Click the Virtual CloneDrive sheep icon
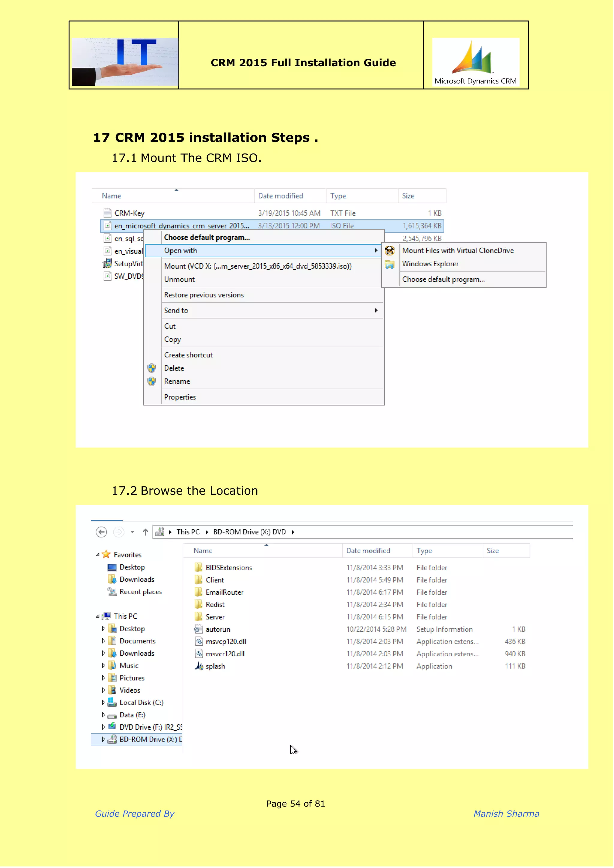Screen dimensions: 614x868 tap(390, 251)
